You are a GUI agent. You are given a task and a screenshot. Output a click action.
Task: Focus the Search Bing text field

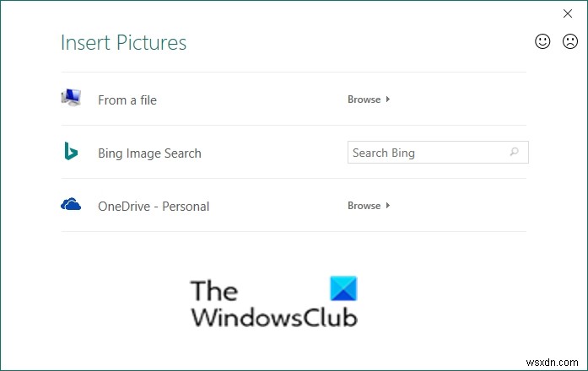pos(429,153)
